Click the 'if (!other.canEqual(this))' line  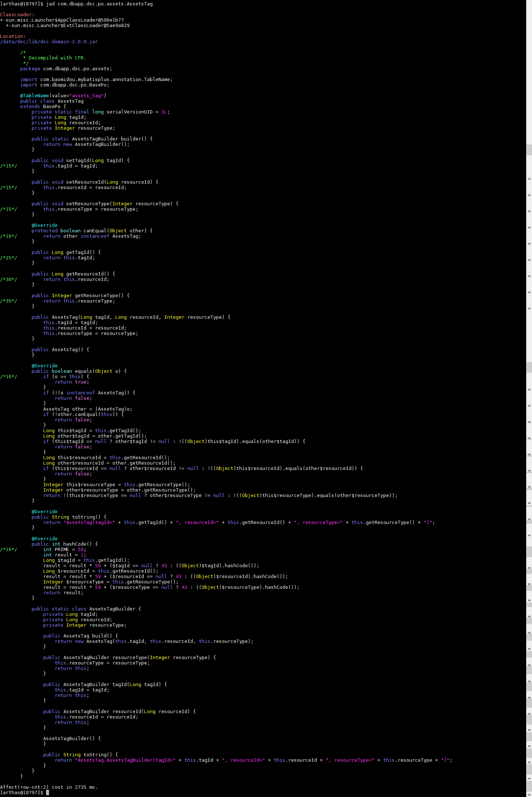(x=84, y=415)
